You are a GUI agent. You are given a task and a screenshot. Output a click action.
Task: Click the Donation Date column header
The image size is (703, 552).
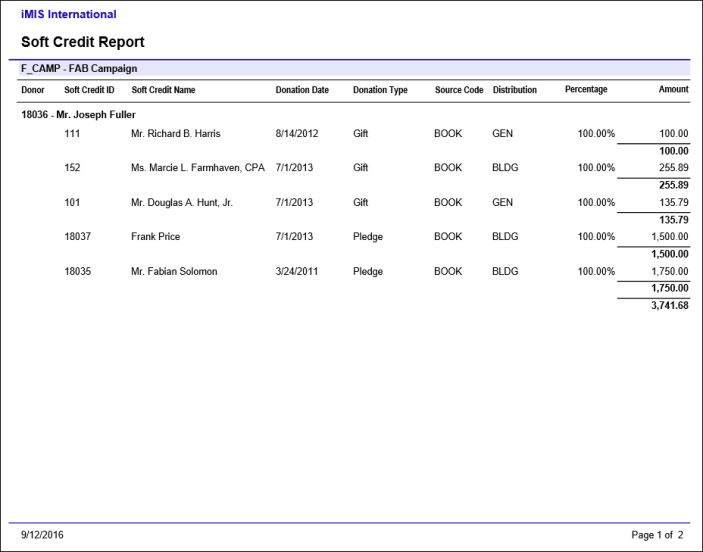point(302,90)
